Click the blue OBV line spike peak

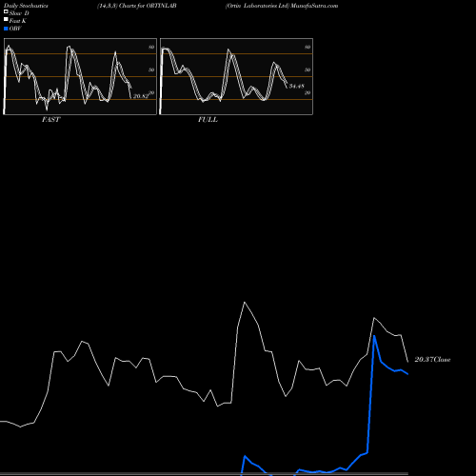click(374, 336)
